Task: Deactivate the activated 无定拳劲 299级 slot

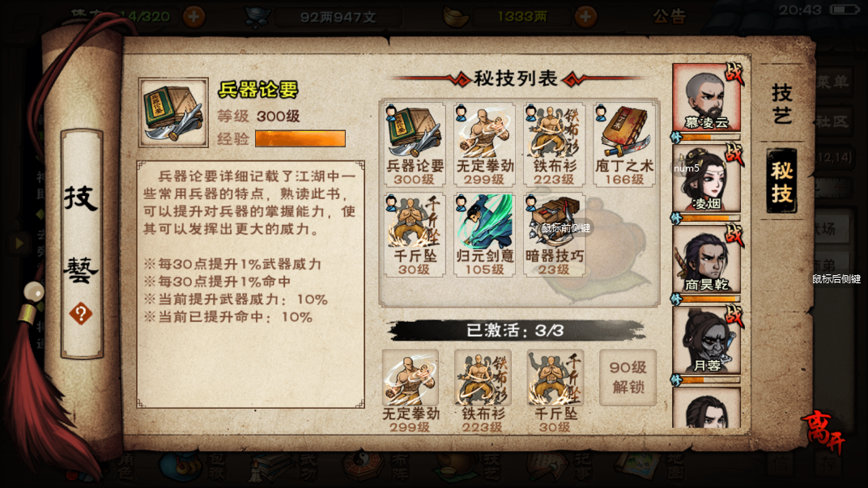Action: point(411,391)
